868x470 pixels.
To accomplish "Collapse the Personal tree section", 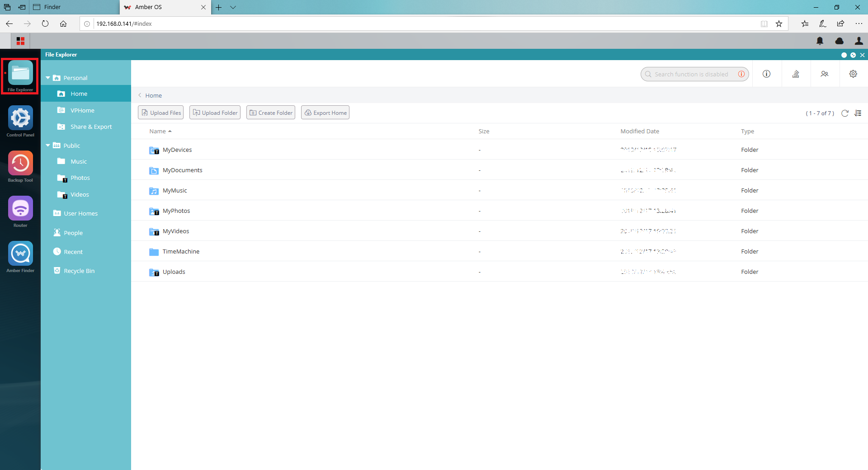I will (x=48, y=78).
